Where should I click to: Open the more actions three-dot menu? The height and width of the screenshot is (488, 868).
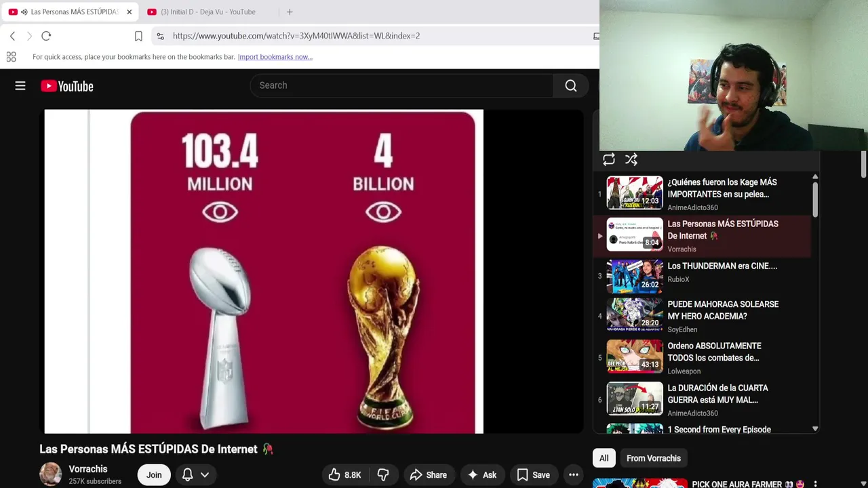pyautogui.click(x=574, y=475)
